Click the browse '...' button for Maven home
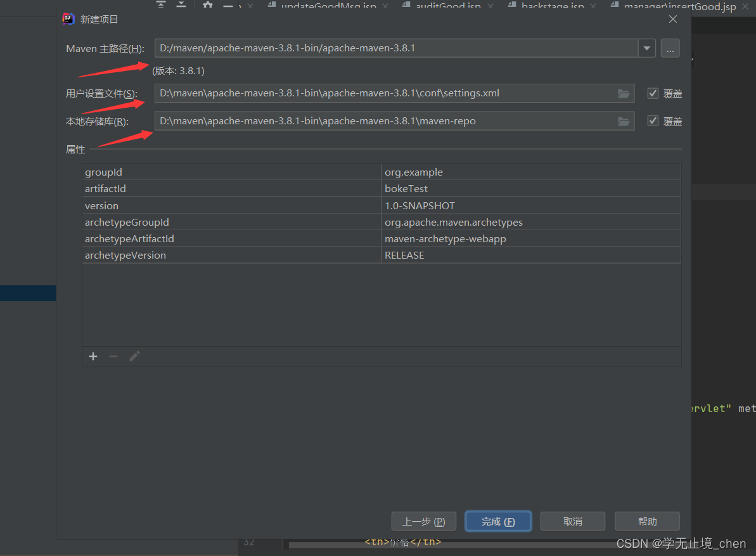This screenshot has height=556, width=756. coord(670,48)
